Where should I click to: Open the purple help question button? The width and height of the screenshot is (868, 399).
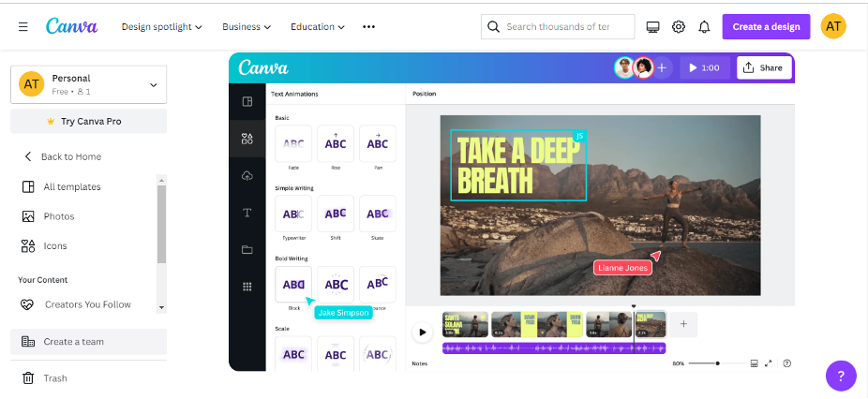(x=840, y=377)
